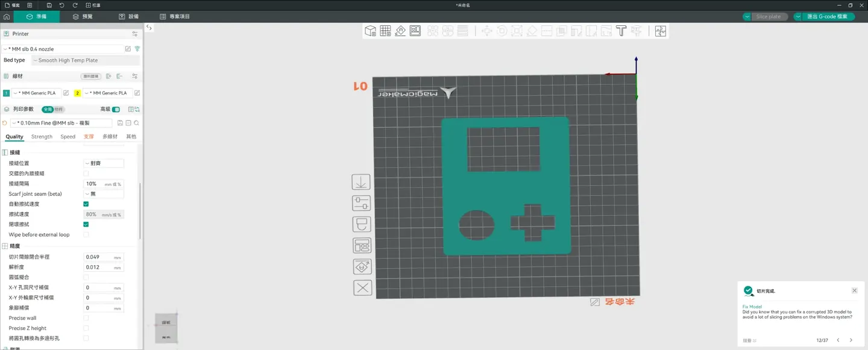Open the MM slb 0.4 nozzle printer dropdown
This screenshot has width=868, height=350.
tap(63, 49)
